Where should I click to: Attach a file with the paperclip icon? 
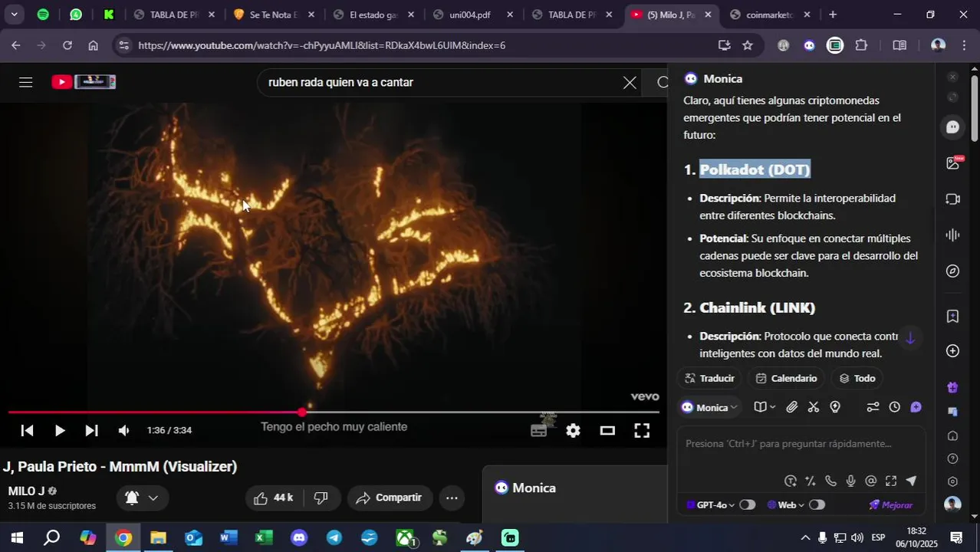coord(792,407)
